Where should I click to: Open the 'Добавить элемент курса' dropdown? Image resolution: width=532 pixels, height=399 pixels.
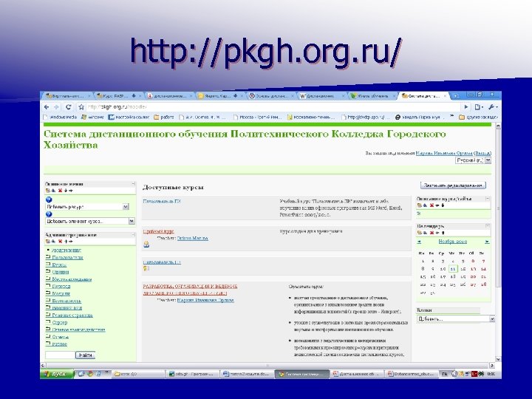click(90, 221)
